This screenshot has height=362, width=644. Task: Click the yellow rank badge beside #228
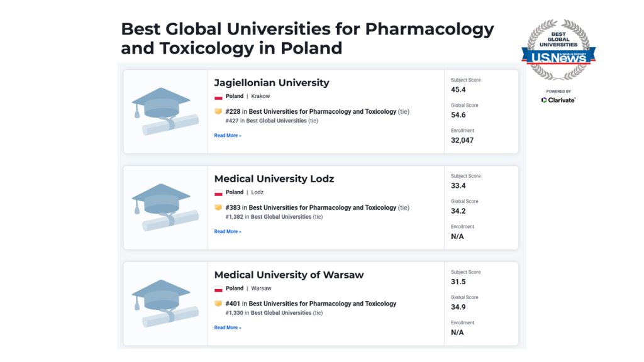pyautogui.click(x=218, y=111)
